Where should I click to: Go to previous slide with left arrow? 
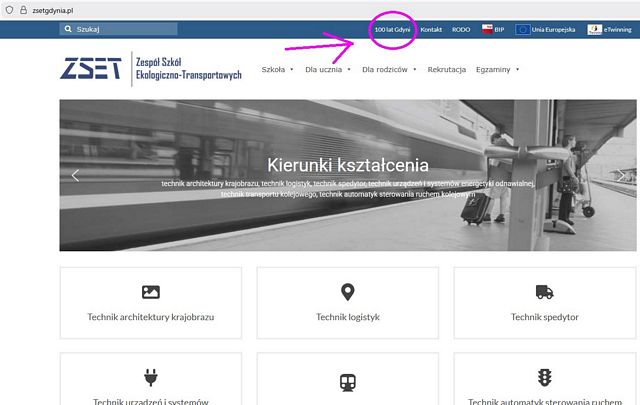[x=75, y=175]
